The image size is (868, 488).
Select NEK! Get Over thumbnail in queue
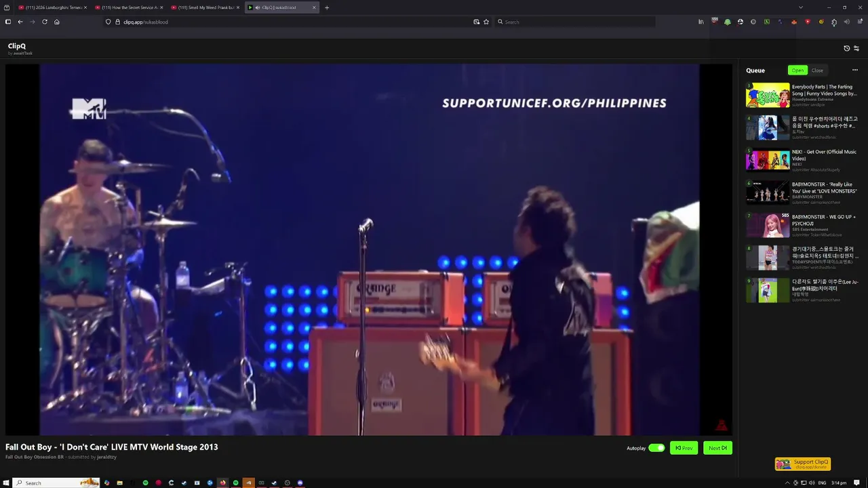(768, 161)
